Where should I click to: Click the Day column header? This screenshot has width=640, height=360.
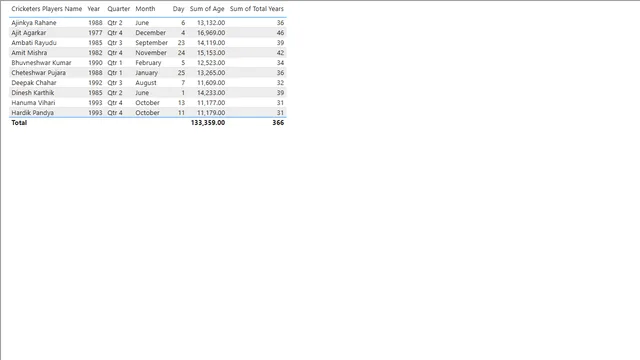coord(178,9)
